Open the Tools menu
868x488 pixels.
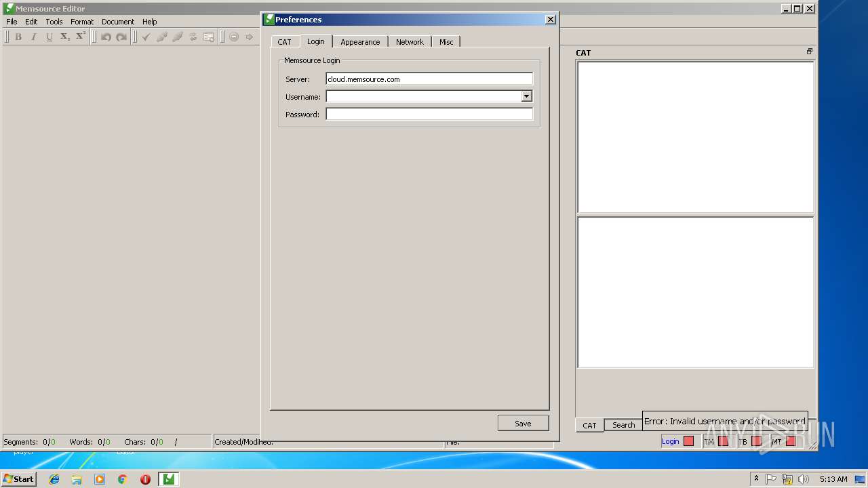coord(54,22)
